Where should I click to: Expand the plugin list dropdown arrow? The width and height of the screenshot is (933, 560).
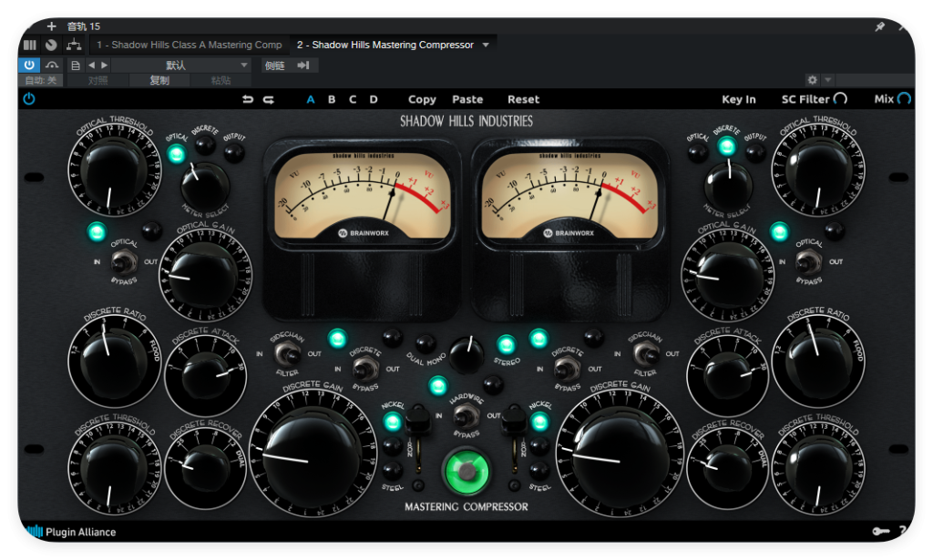[486, 46]
